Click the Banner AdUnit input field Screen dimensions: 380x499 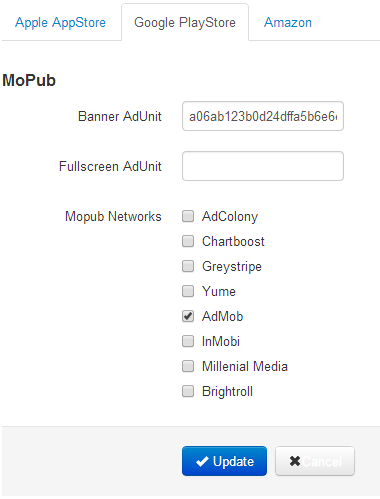coord(263,116)
